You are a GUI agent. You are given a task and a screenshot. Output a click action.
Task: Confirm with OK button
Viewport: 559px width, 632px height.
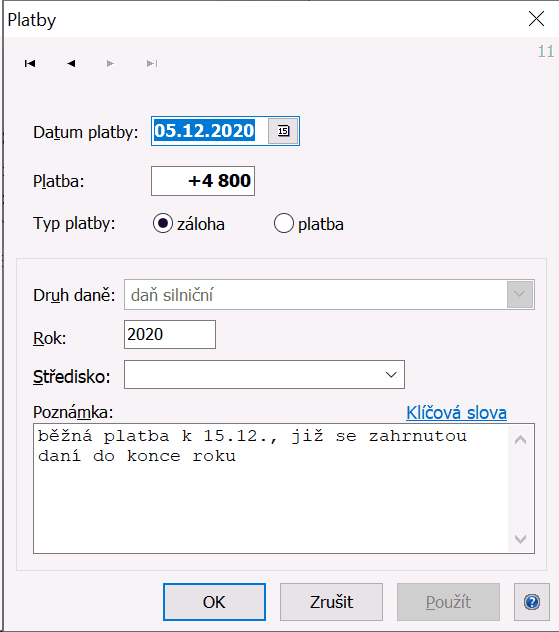pyautogui.click(x=214, y=602)
